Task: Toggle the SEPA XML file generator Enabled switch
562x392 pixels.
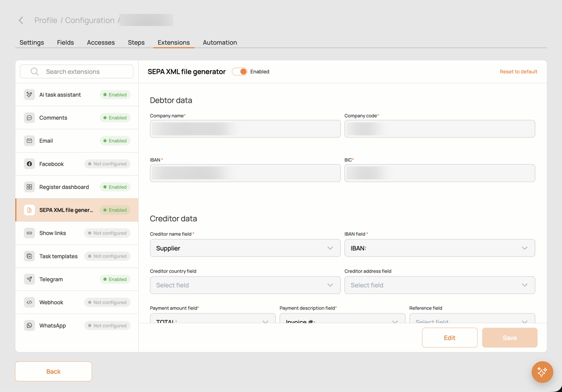Action: 239,72
